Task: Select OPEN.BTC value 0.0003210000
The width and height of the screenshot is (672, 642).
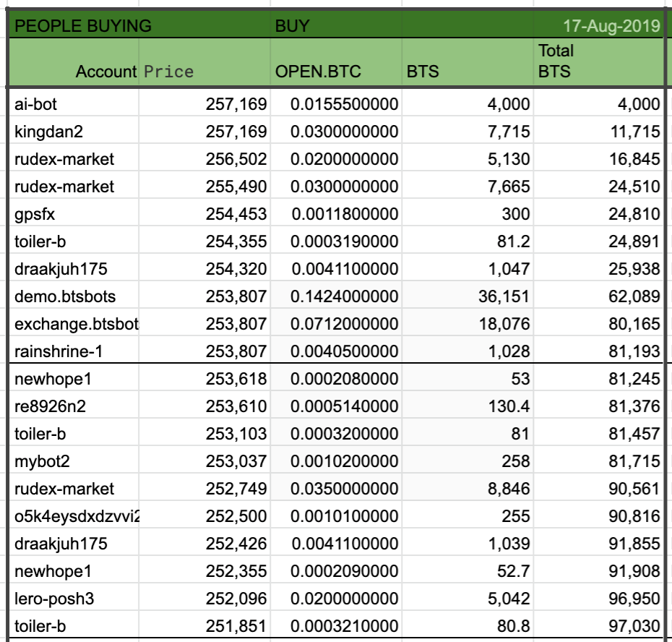Action: 336,625
